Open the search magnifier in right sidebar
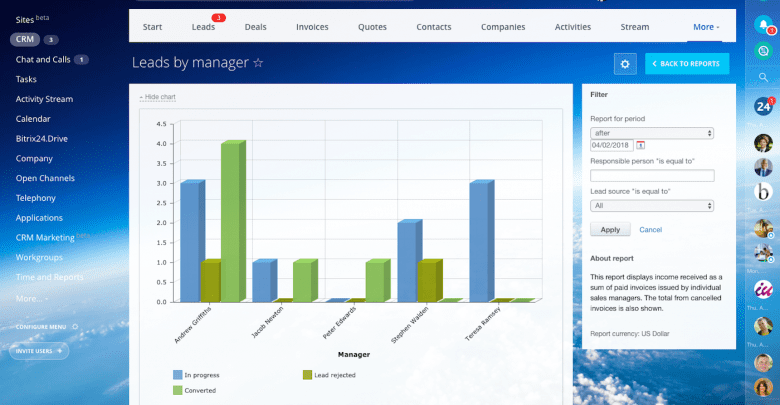 pyautogui.click(x=763, y=78)
